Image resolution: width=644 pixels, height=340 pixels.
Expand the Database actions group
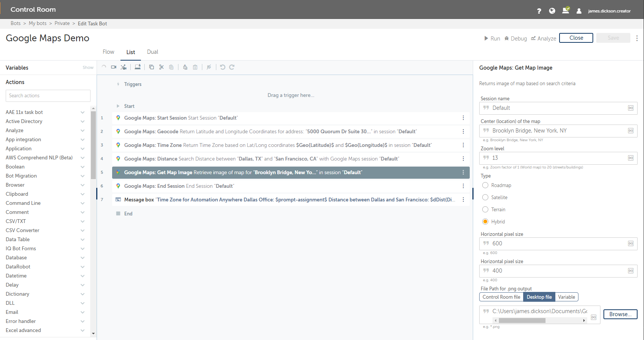(83, 258)
